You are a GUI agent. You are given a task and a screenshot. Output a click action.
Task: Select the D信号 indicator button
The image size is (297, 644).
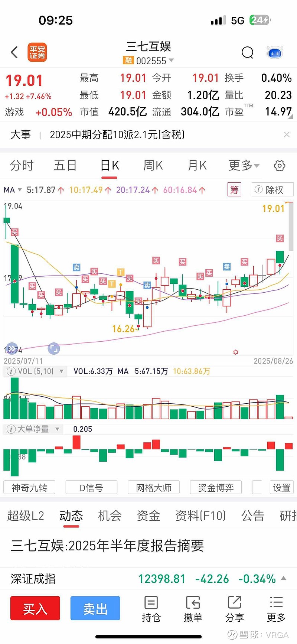91,488
